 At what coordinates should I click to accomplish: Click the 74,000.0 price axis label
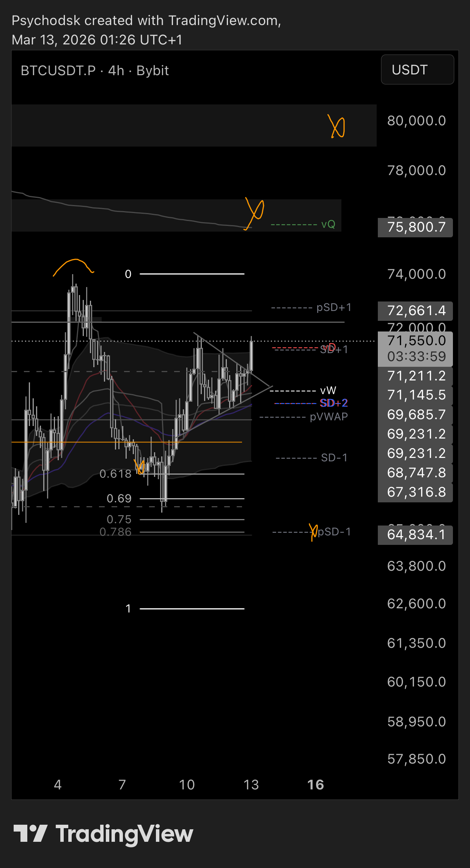click(x=417, y=274)
